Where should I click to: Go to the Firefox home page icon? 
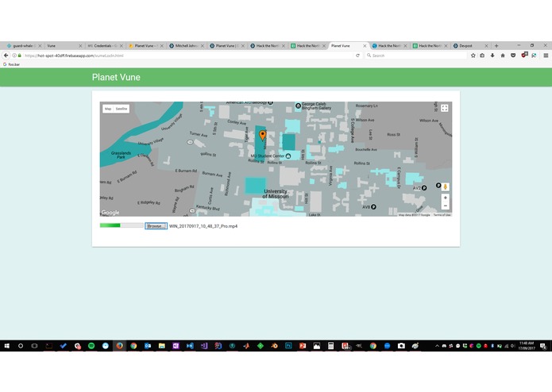(x=503, y=56)
